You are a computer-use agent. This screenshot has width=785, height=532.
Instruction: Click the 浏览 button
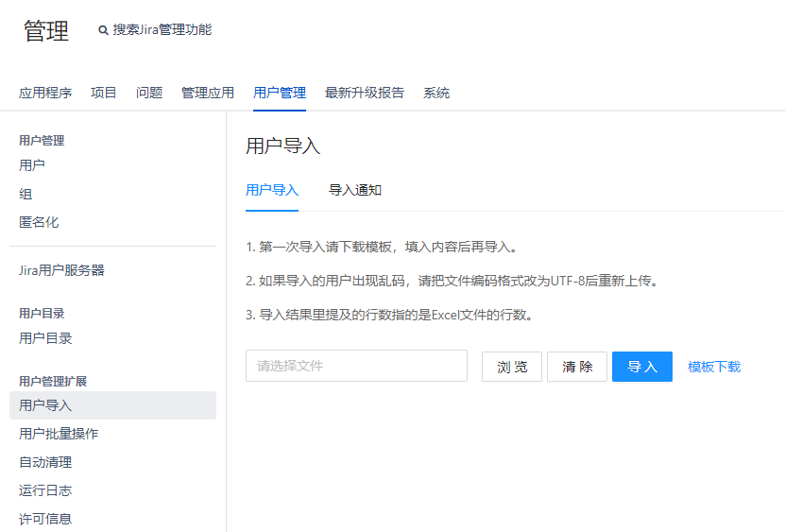512,367
